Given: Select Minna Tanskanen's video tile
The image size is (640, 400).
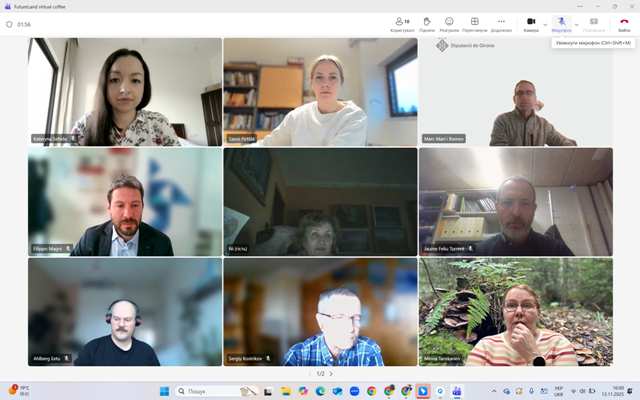Looking at the screenshot, I should click(515, 312).
